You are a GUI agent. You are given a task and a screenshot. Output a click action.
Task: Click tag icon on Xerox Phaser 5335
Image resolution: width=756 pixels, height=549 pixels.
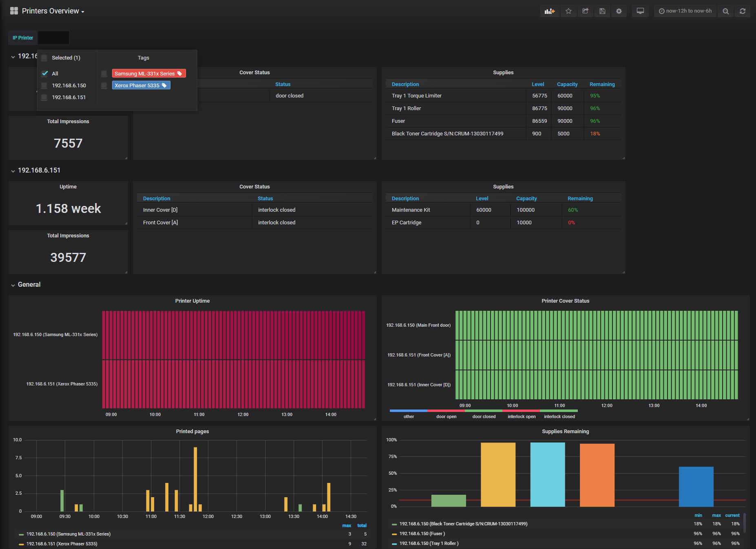point(164,85)
